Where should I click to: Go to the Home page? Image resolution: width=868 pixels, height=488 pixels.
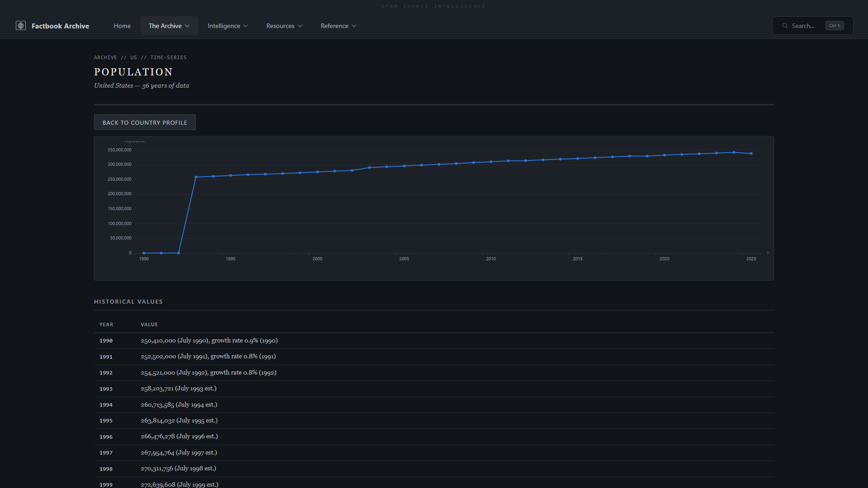122,26
